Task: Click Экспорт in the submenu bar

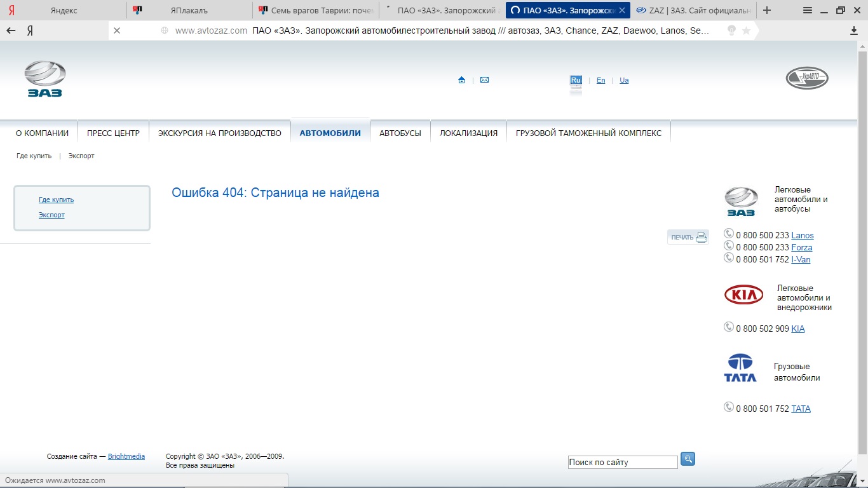Action: pos(81,156)
